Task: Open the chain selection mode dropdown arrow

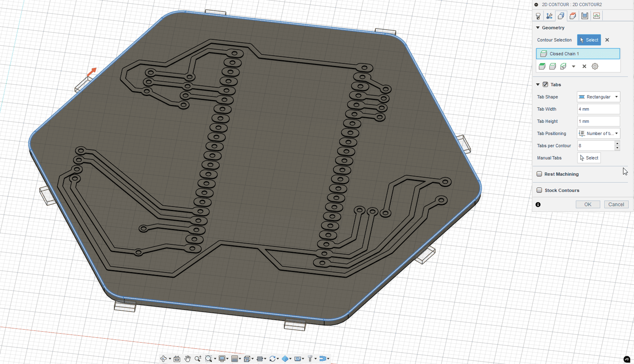Action: (x=573, y=66)
